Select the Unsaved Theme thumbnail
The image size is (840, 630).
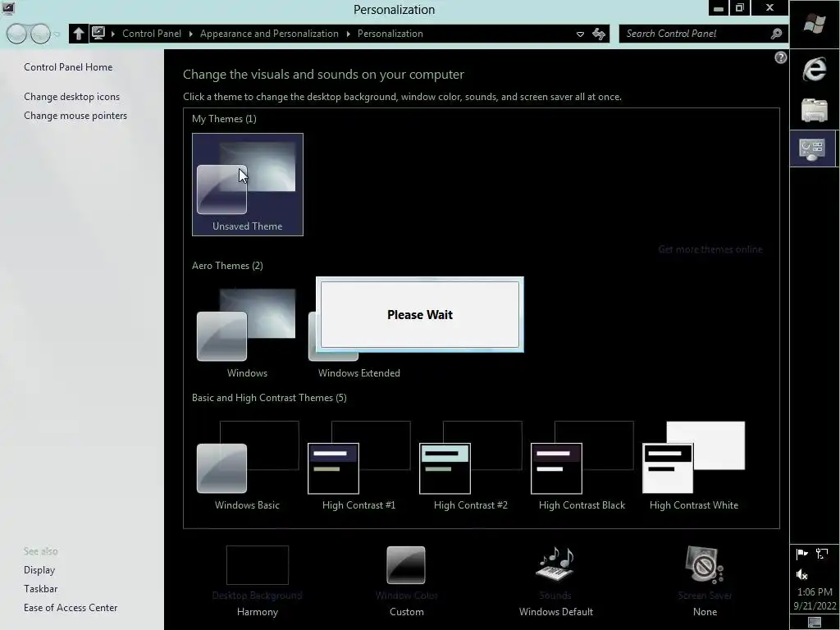point(248,185)
